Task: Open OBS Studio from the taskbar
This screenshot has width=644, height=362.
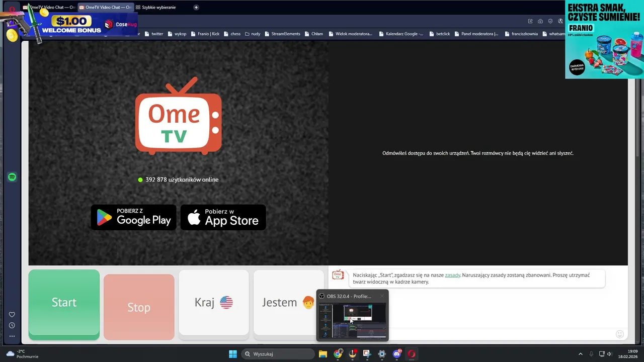Action: pos(353,354)
